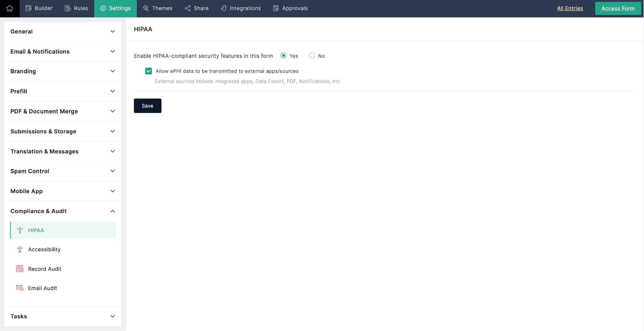This screenshot has width=644, height=331.
Task: Click the home icon in top bar
Action: click(10, 8)
